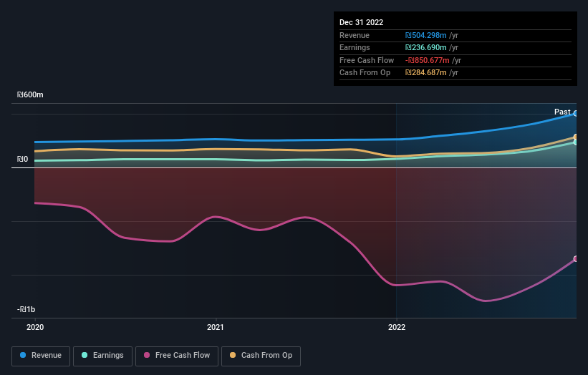Viewport: 588px width, 375px height.
Task: Click the -₪850.677m free cash flow value
Action: coord(427,60)
